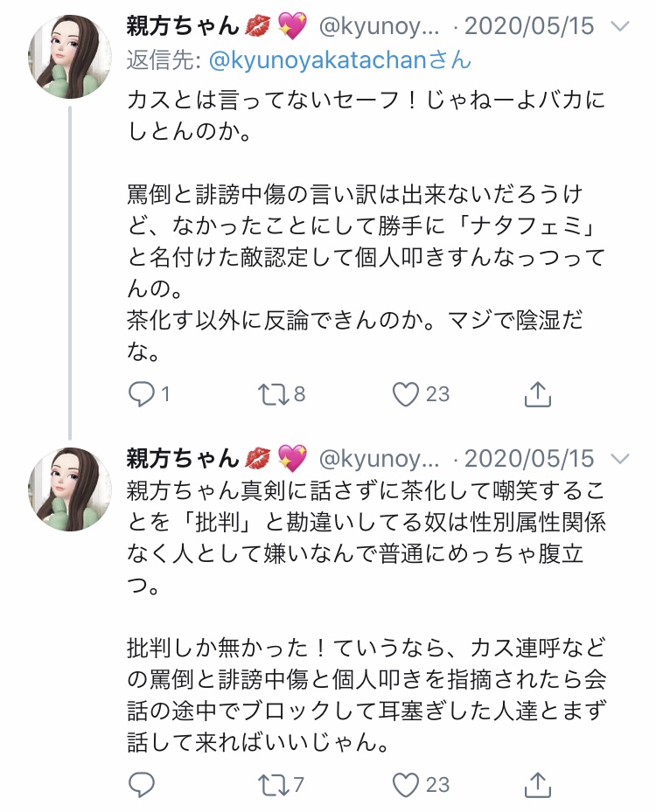656x812 pixels.
Task: Open the second tweet author's avatar
Action: [x=69, y=489]
